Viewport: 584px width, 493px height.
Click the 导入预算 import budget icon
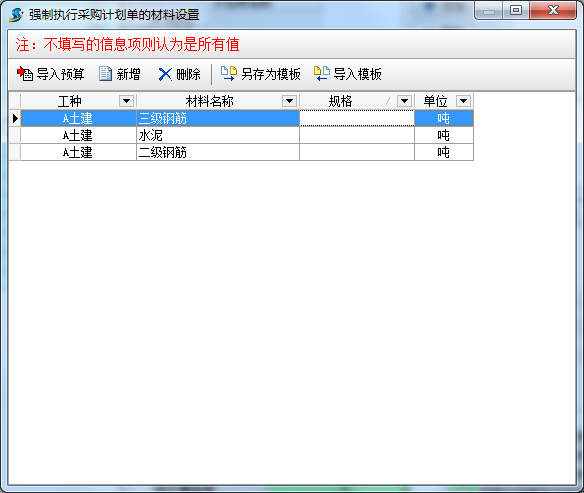pos(25,74)
